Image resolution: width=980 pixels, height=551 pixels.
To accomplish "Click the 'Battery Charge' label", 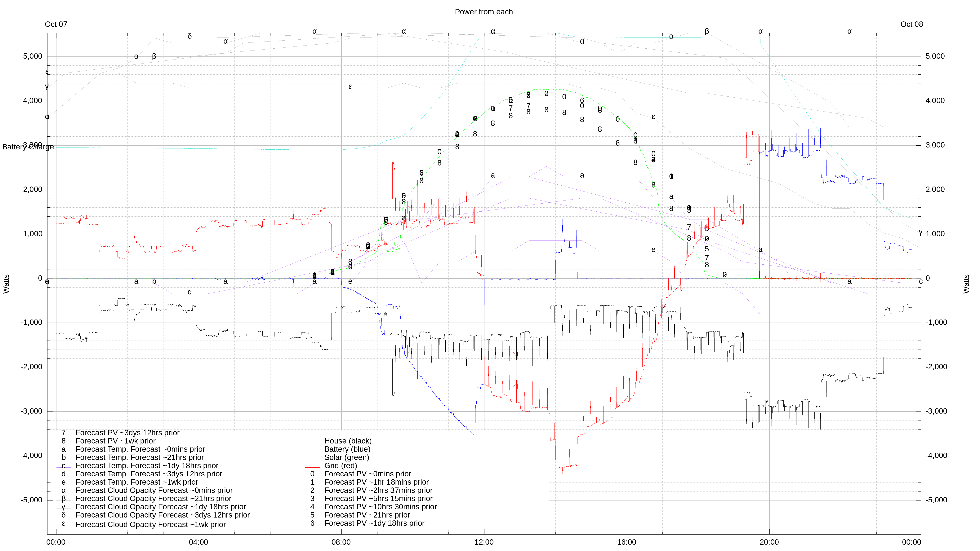I will click(28, 147).
